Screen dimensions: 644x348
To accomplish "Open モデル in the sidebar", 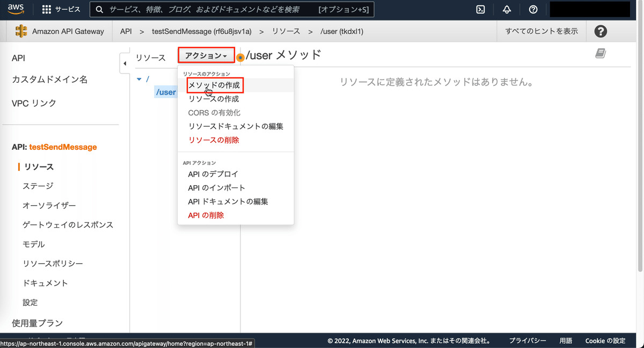I will 34,244.
